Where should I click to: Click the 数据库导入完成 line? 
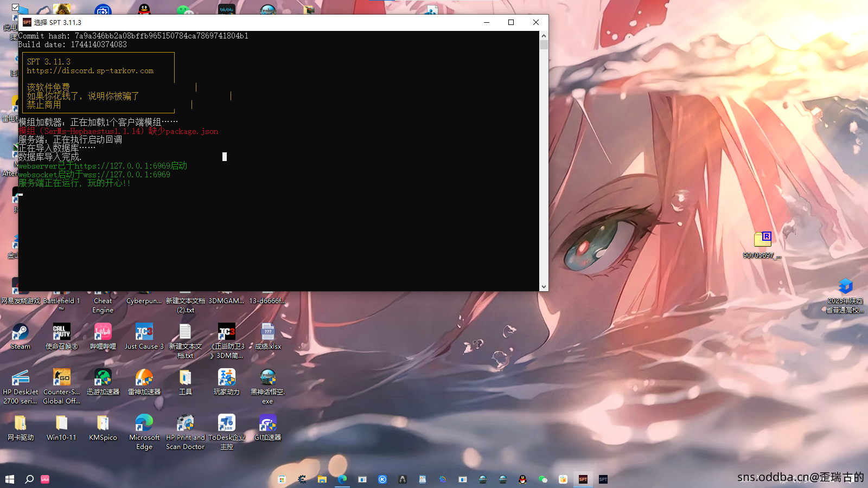[x=50, y=157]
